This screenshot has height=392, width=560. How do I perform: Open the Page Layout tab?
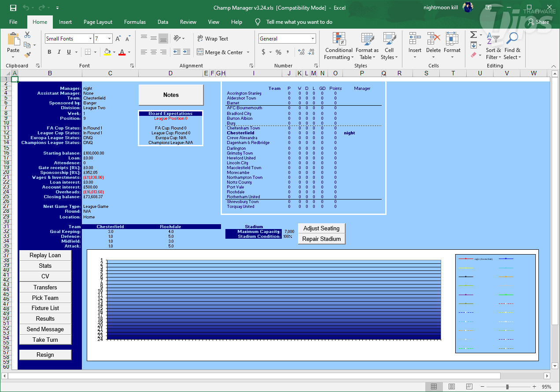(98, 22)
